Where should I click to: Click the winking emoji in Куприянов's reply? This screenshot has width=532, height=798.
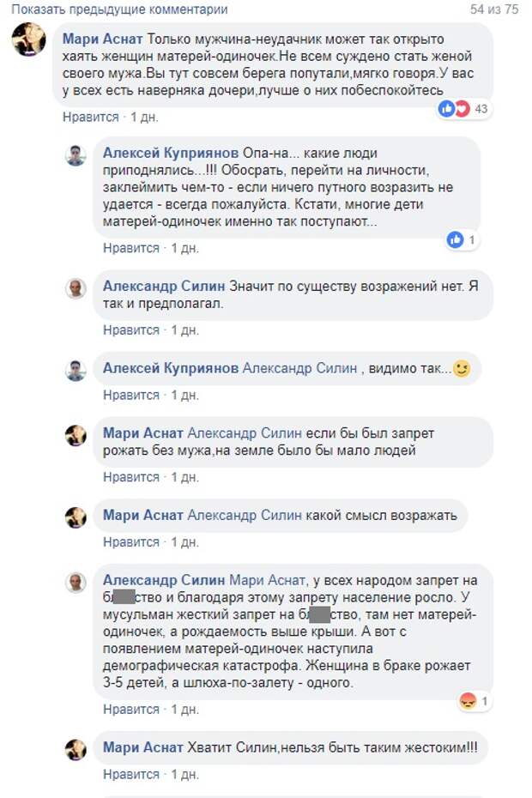point(462,368)
